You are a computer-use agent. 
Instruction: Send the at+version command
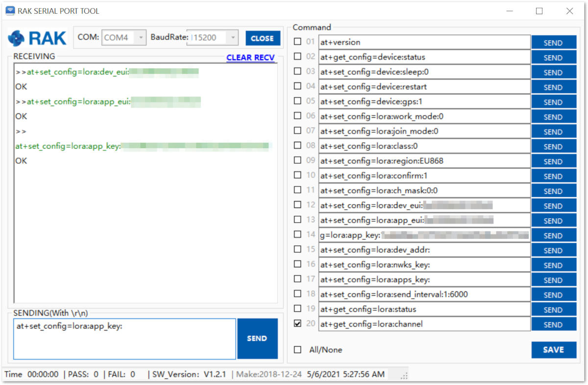coord(554,43)
